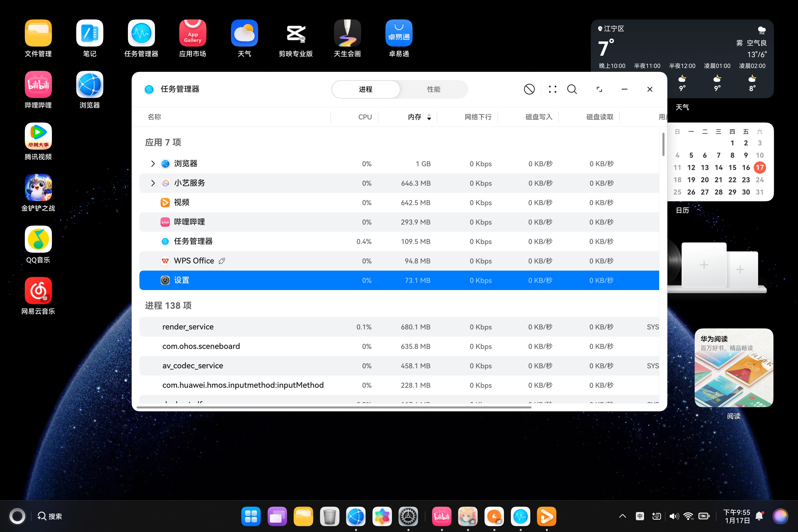Open the launcher grid icon in dock
The width and height of the screenshot is (798, 532).
click(251, 516)
